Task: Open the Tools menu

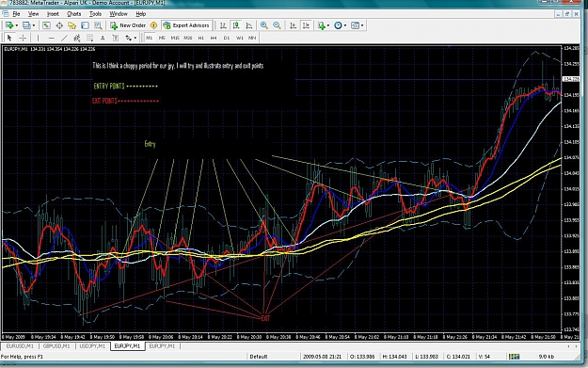Action: (x=95, y=14)
